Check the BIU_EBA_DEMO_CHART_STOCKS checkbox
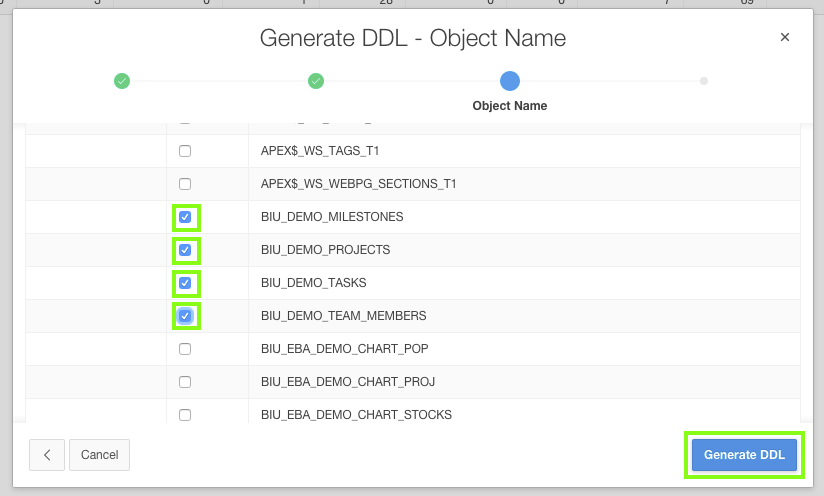Image resolution: width=824 pixels, height=496 pixels. tap(185, 414)
